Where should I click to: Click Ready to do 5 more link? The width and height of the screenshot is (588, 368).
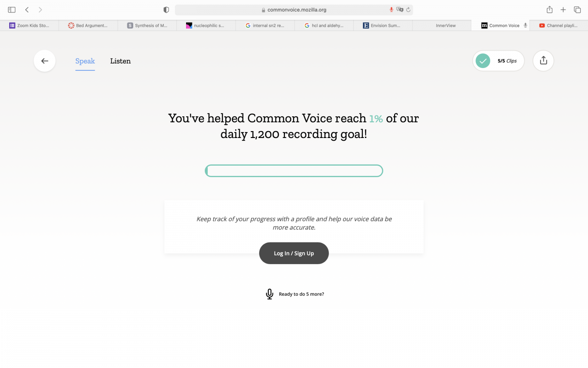pyautogui.click(x=301, y=294)
